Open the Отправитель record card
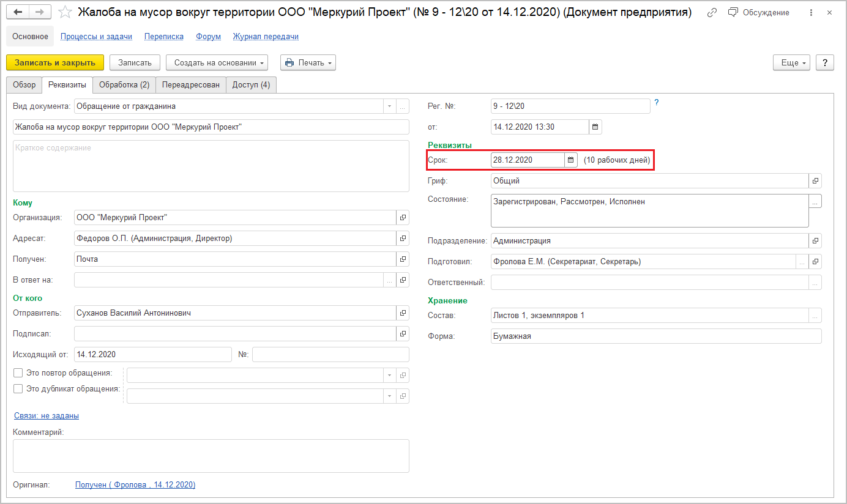Viewport: 847px width, 504px height. point(403,313)
